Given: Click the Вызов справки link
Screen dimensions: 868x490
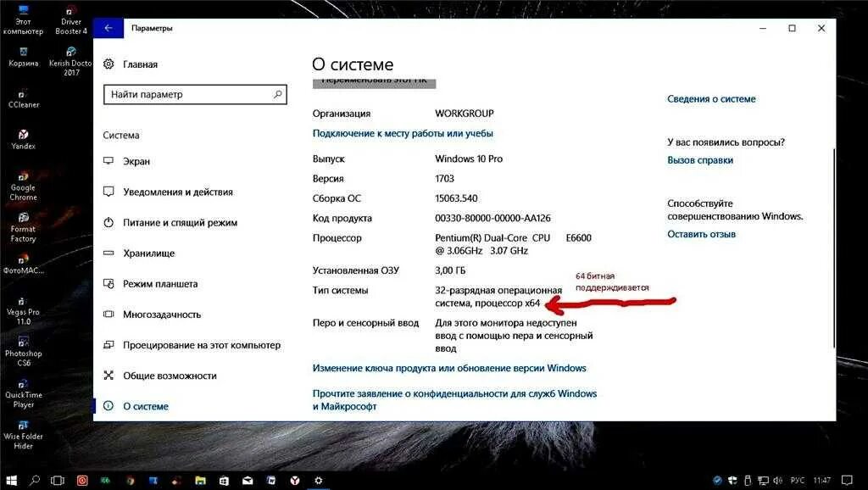Looking at the screenshot, I should coord(700,160).
